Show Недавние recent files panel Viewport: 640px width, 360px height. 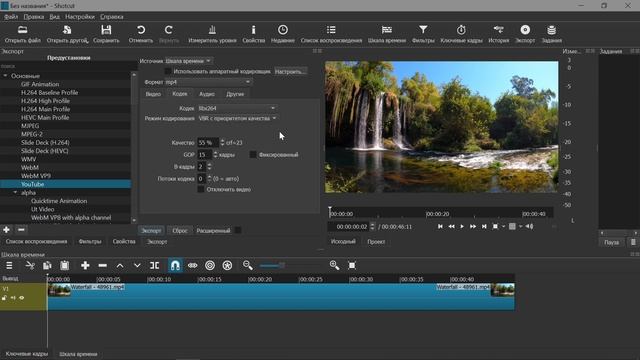(282, 34)
